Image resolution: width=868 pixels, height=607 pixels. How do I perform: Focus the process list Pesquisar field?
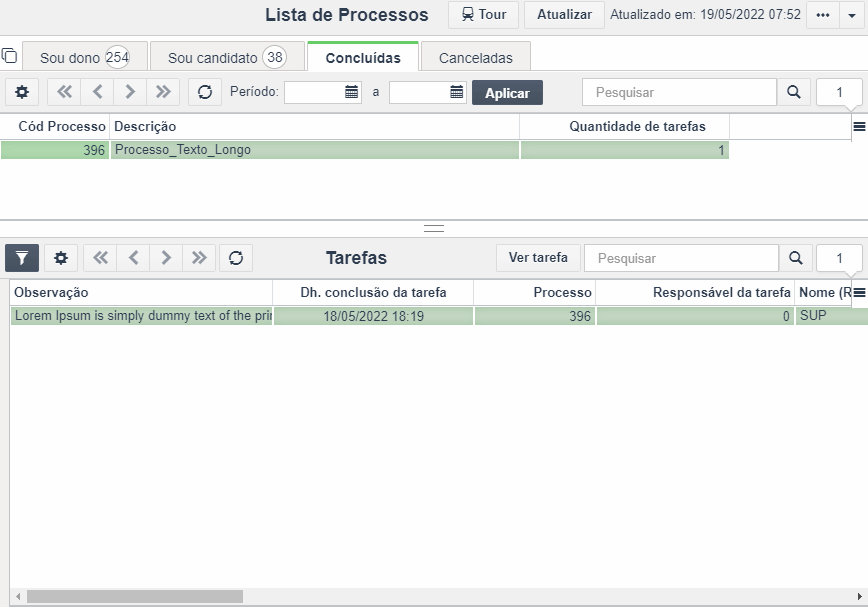click(679, 92)
